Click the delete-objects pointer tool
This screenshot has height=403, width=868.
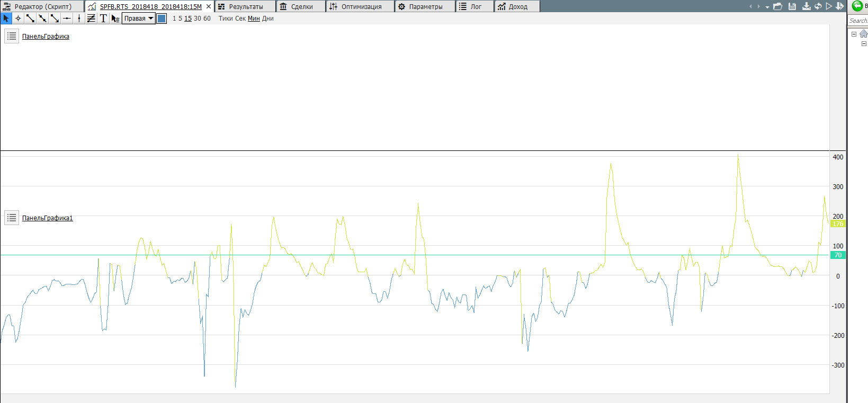(115, 19)
